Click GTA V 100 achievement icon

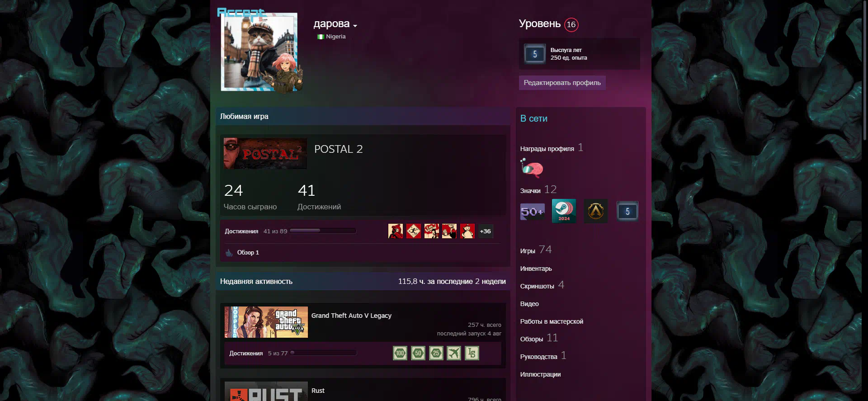(400, 353)
